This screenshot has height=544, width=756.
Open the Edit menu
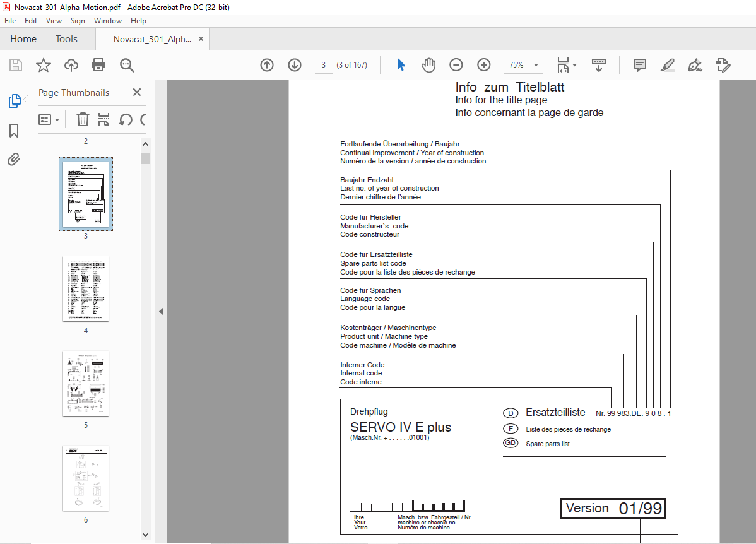pos(31,21)
